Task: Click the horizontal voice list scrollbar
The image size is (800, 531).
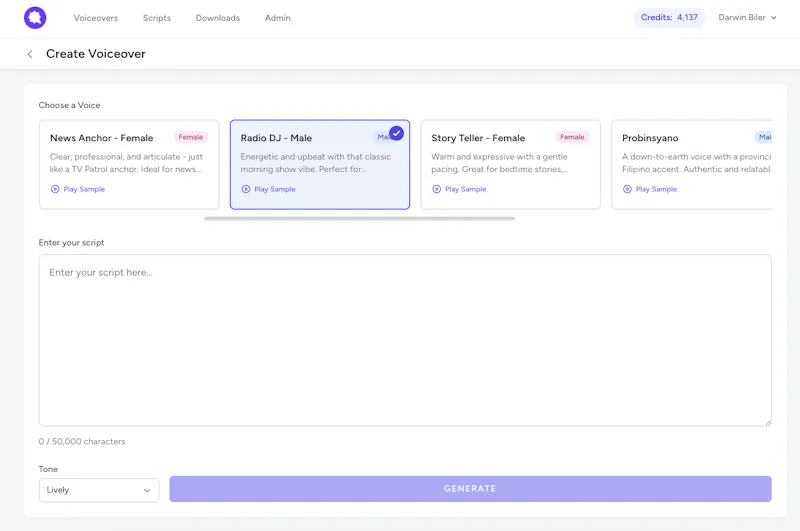Action: point(360,218)
